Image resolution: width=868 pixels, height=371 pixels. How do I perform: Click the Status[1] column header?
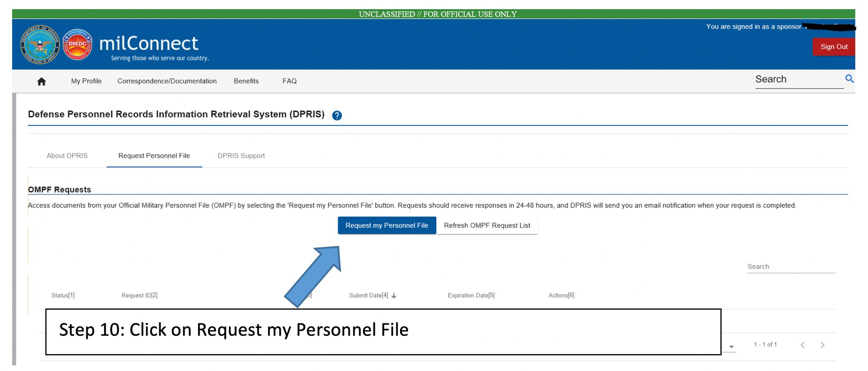(x=63, y=295)
